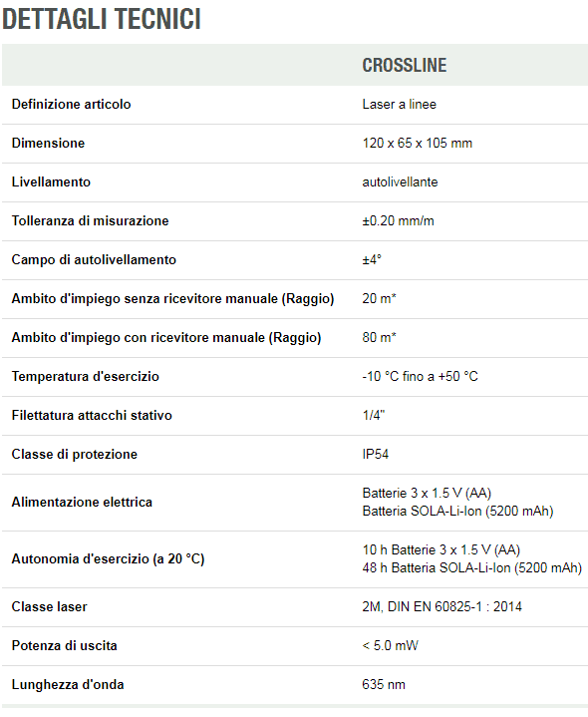Click the '80 m*' range value

[379, 337]
